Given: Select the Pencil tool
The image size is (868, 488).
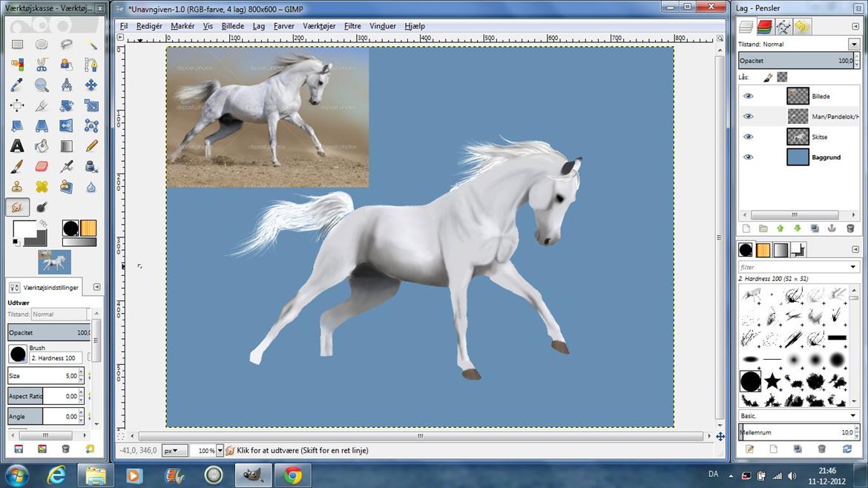Looking at the screenshot, I should (x=91, y=146).
